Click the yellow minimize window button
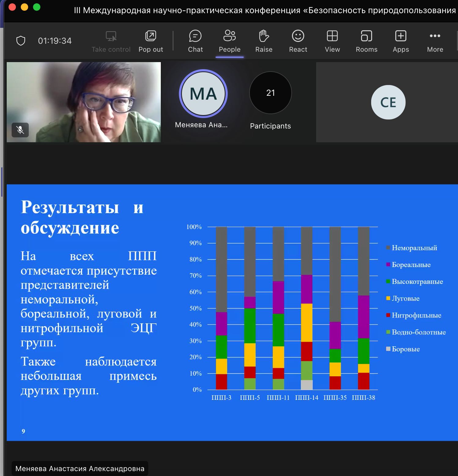 coord(24,7)
